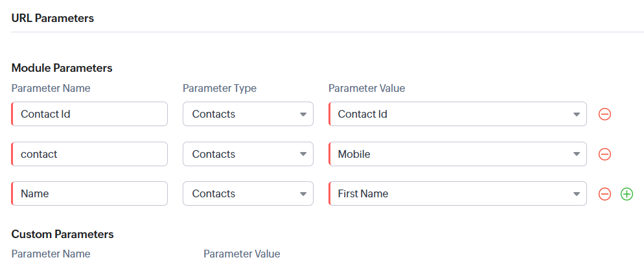Expand Parameter Type dropdown in contact row
The height and width of the screenshot is (262, 644).
(247, 154)
